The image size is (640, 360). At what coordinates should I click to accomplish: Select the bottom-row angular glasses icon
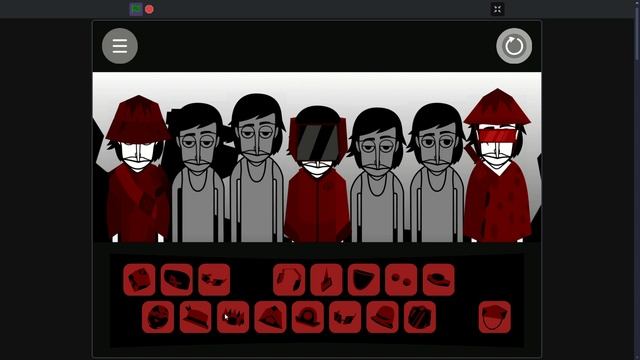pos(345,317)
